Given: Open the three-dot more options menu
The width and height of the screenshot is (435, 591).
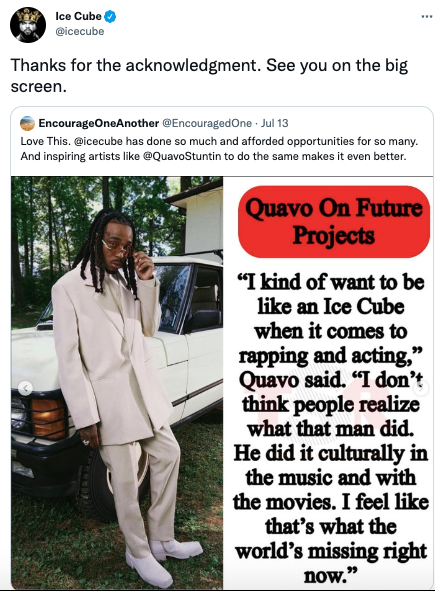Looking at the screenshot, I should coord(426,17).
